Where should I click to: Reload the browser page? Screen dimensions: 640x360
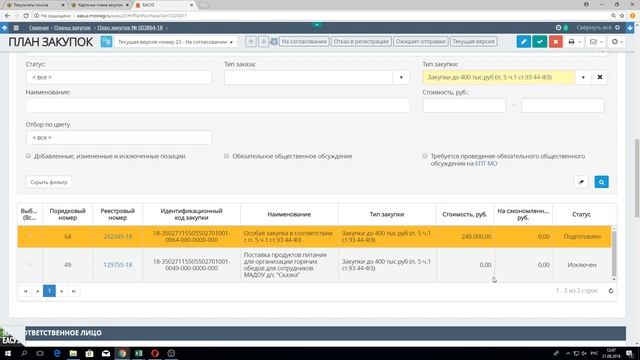pos(26,16)
